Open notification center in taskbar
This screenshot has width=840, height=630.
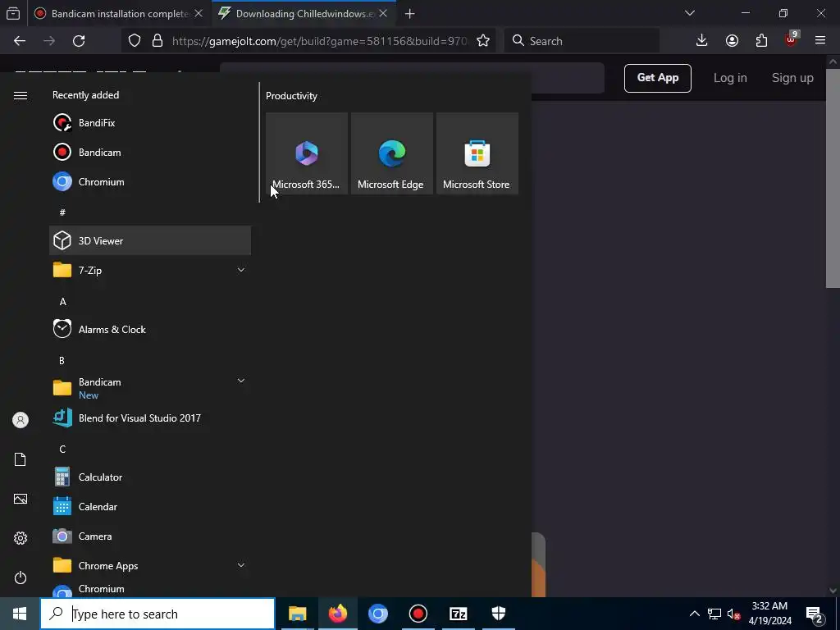coord(815,614)
